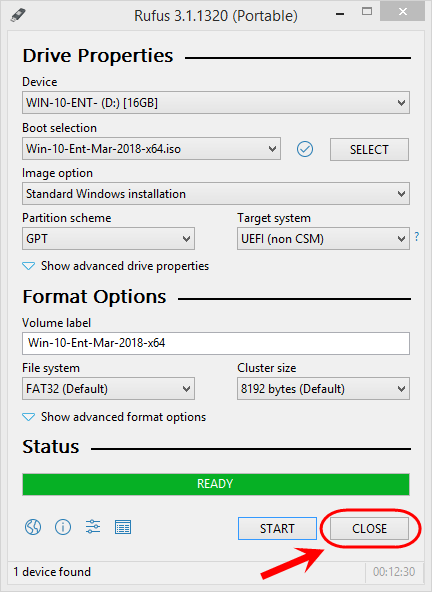Click the Partition scheme label
The height and width of the screenshot is (592, 432).
pos(67,218)
